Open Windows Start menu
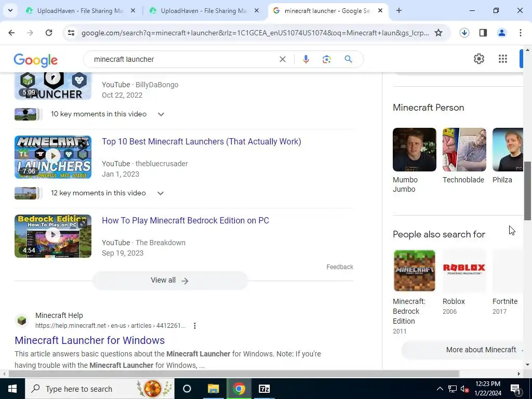532x399 pixels. coord(12,389)
